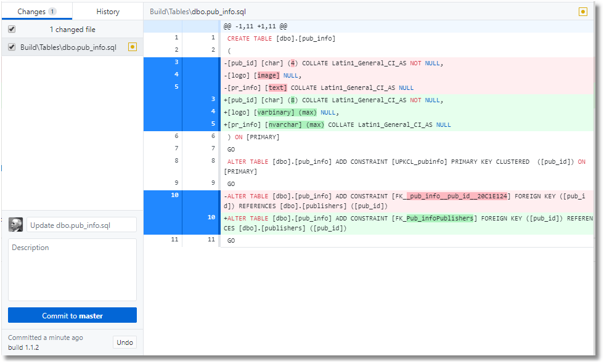Select added line 5 in the gutter
Viewport: 604px width, 364px height.
point(213,124)
